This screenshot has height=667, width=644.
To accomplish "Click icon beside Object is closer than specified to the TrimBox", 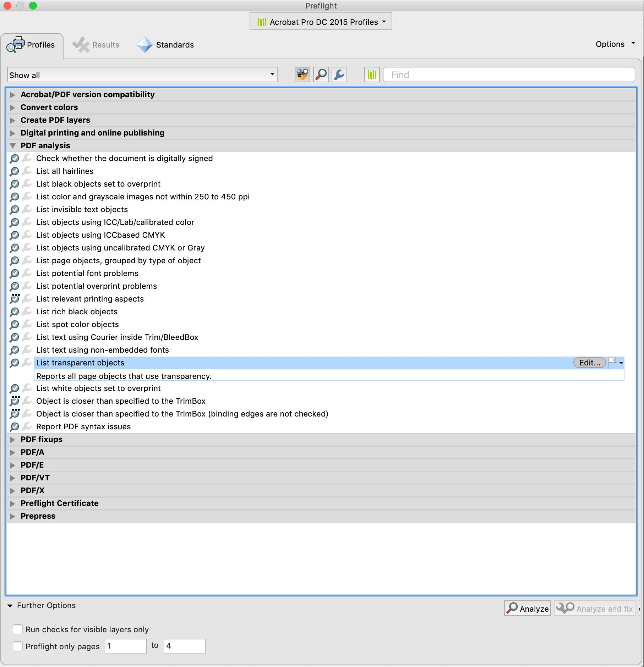I will click(x=15, y=401).
